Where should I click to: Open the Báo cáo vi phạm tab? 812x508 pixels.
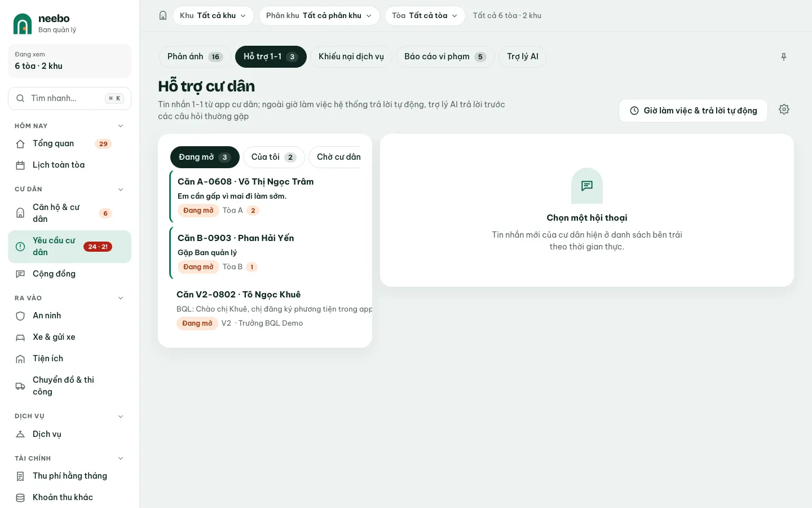click(445, 56)
